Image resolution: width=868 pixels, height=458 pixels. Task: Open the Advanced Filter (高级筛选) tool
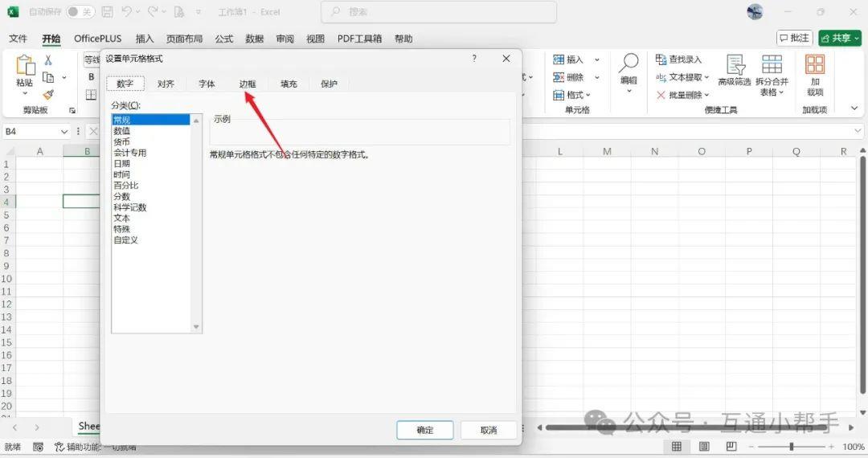point(735,70)
